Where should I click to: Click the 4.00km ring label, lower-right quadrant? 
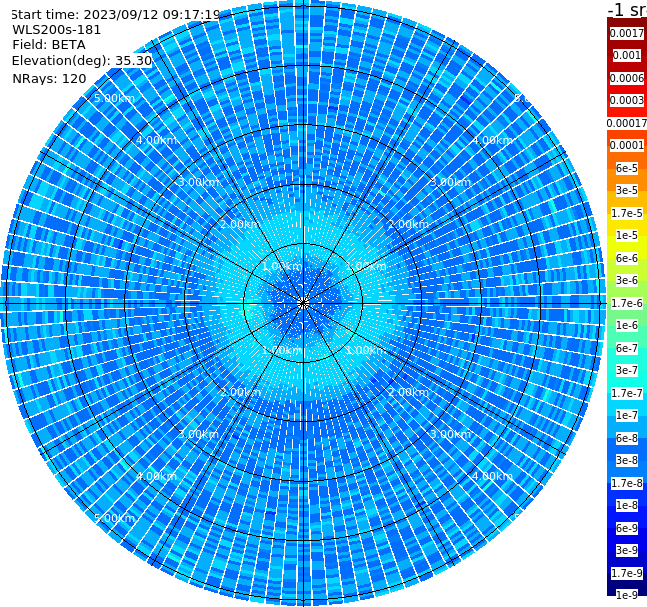[x=492, y=476]
